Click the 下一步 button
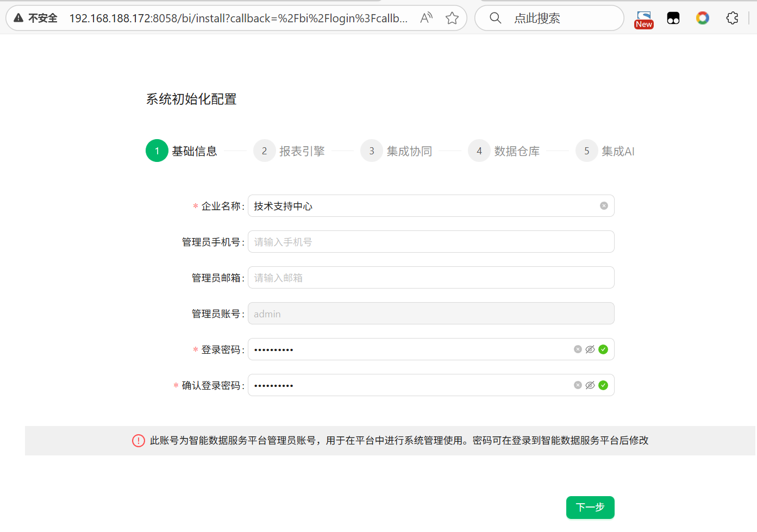757x532 pixels. click(590, 507)
